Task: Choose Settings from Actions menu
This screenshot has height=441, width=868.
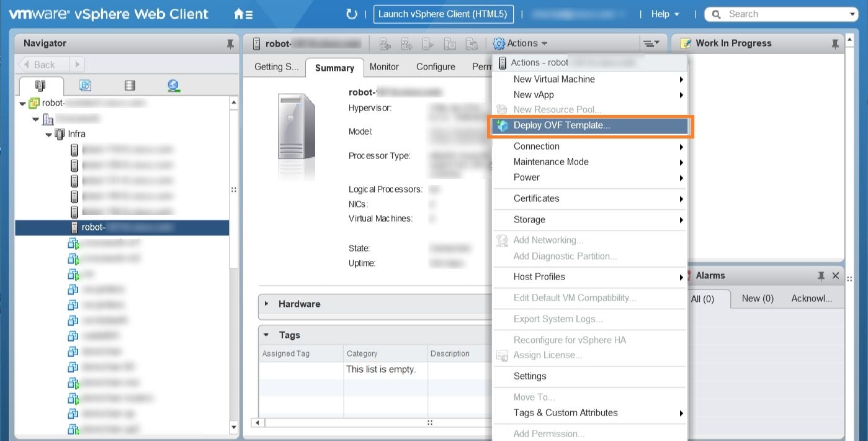Action: [590, 376]
